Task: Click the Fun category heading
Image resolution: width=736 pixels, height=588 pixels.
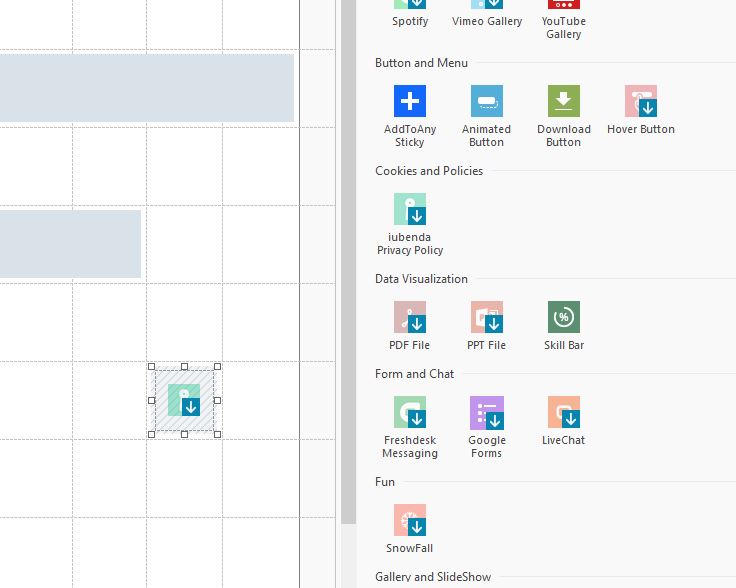Action: click(384, 482)
